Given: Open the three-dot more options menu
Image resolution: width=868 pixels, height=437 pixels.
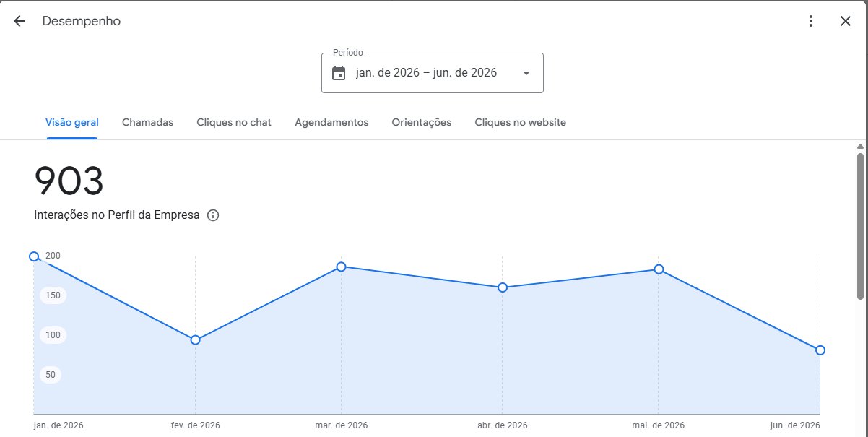Looking at the screenshot, I should coord(811,21).
